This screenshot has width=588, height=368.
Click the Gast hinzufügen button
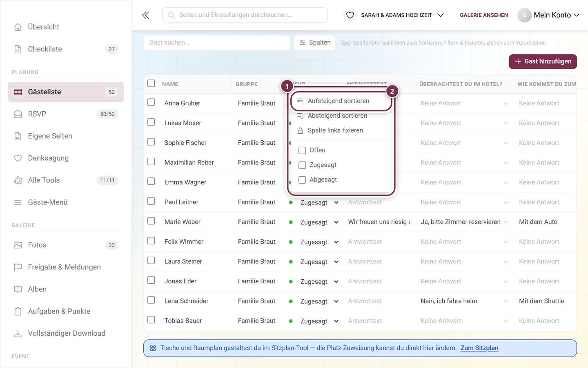coord(543,62)
